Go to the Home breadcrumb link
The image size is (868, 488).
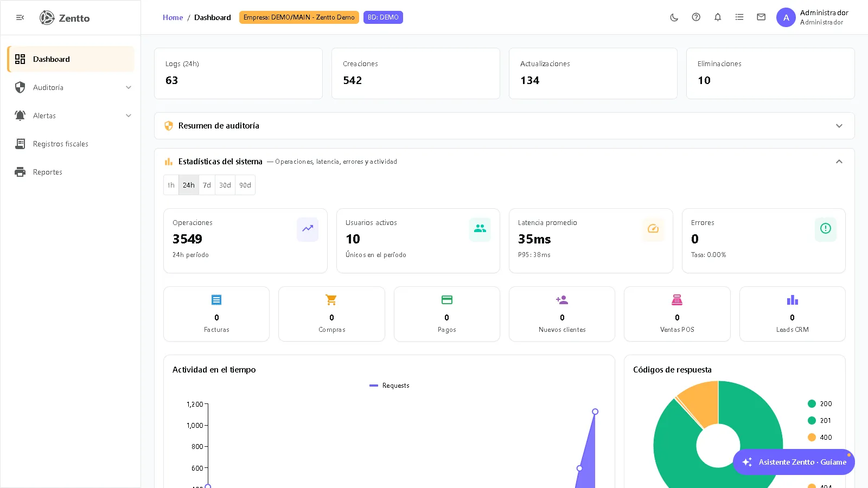coord(173,17)
